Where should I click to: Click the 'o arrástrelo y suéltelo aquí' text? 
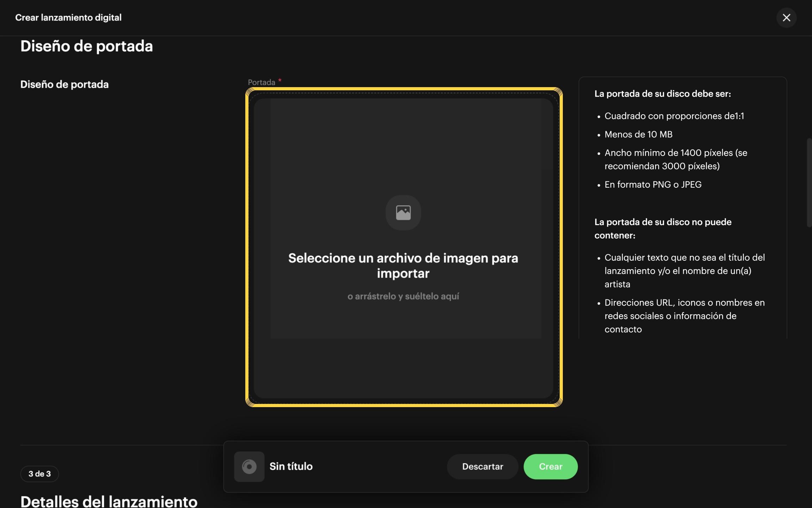403,296
